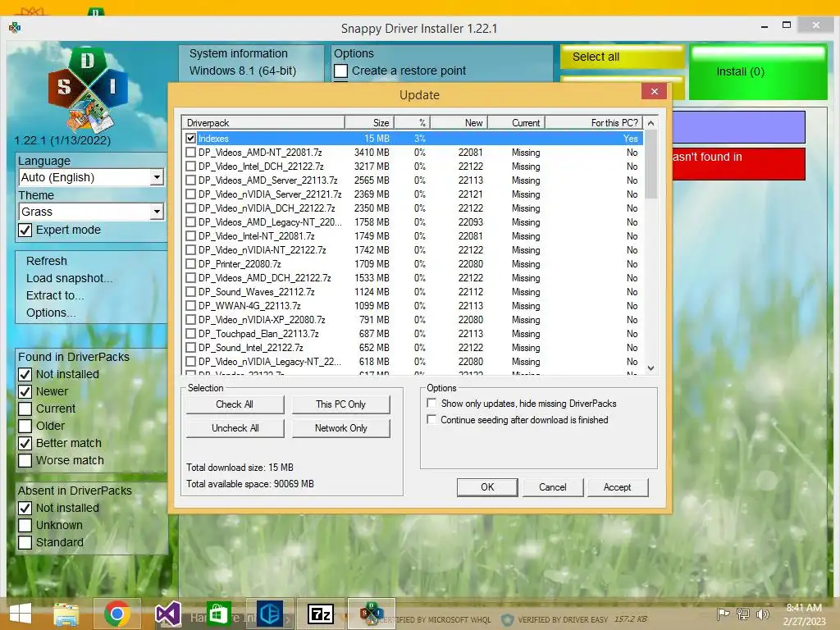Click the Check All button
This screenshot has width=840, height=630.
click(235, 404)
